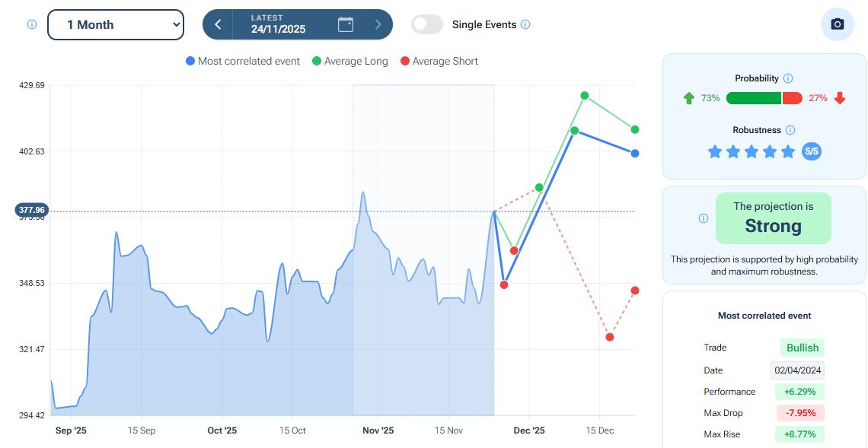This screenshot has height=448, width=868.
Task: Go to previous date with left arrow
Action: (218, 24)
